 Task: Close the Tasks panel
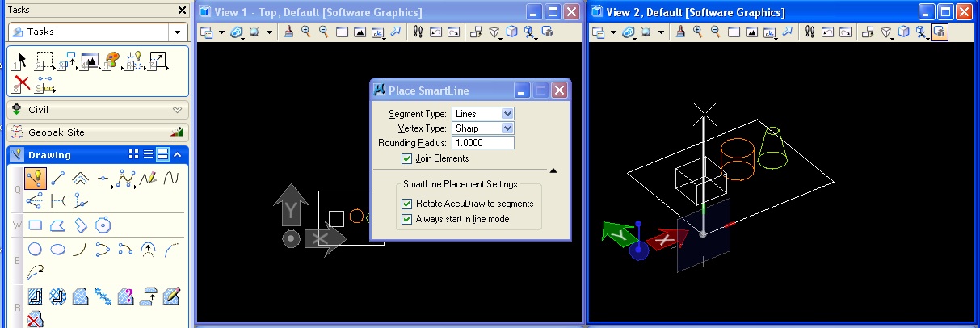(x=183, y=11)
